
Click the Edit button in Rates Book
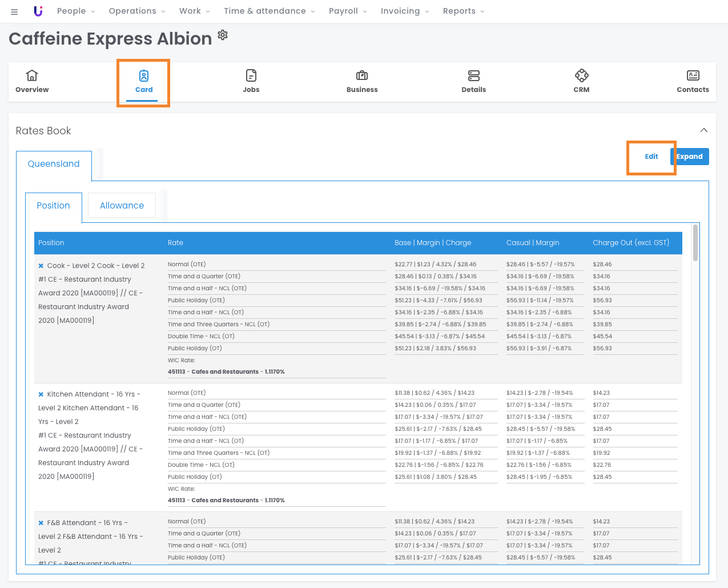[x=651, y=157]
